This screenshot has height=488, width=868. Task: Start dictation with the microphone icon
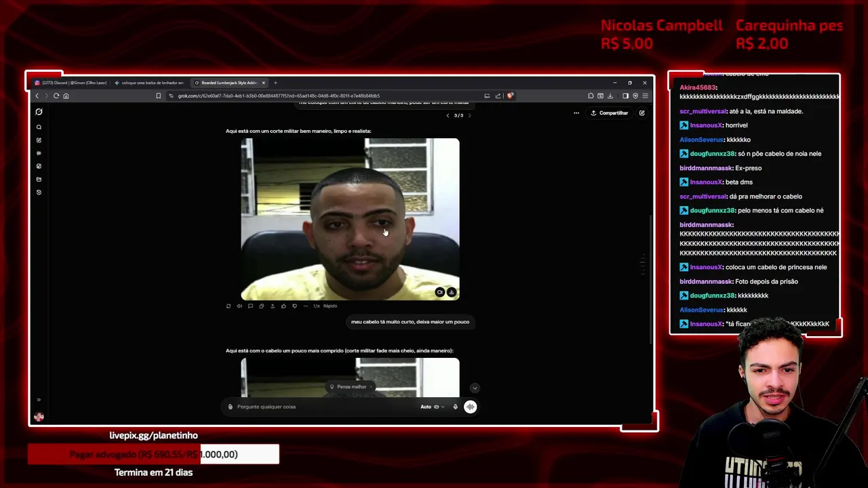[455, 407]
